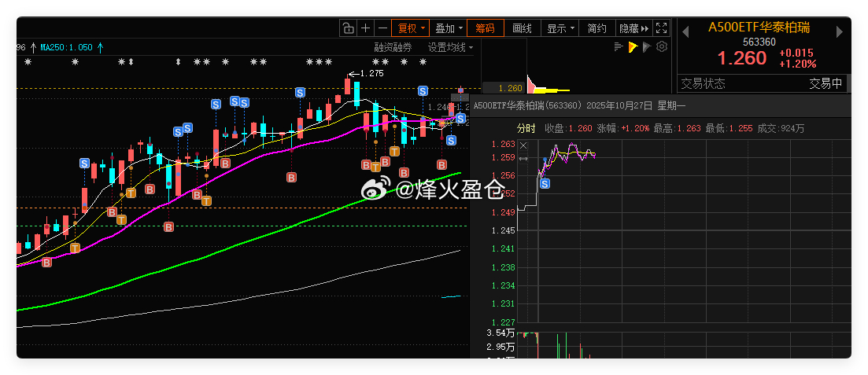Click the white arrow left of MA250
868x375 pixels.
(x=33, y=48)
